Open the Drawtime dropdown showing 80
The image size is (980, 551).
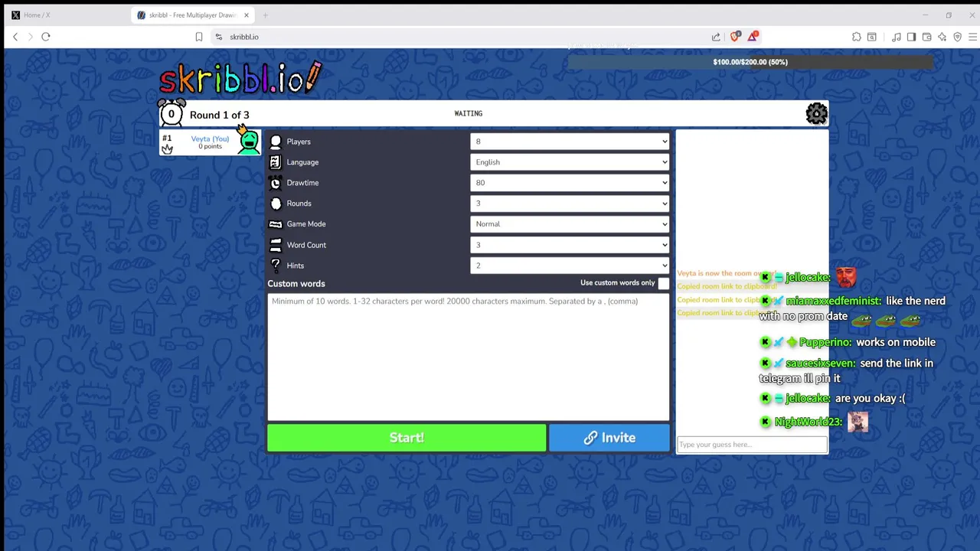570,183
